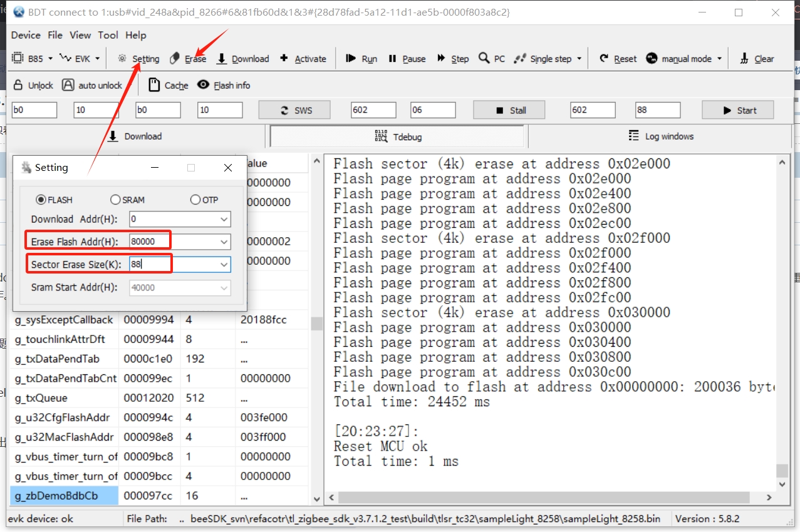Click the Erase toolbar button
Screen dimensions: 800x532
[x=188, y=59]
